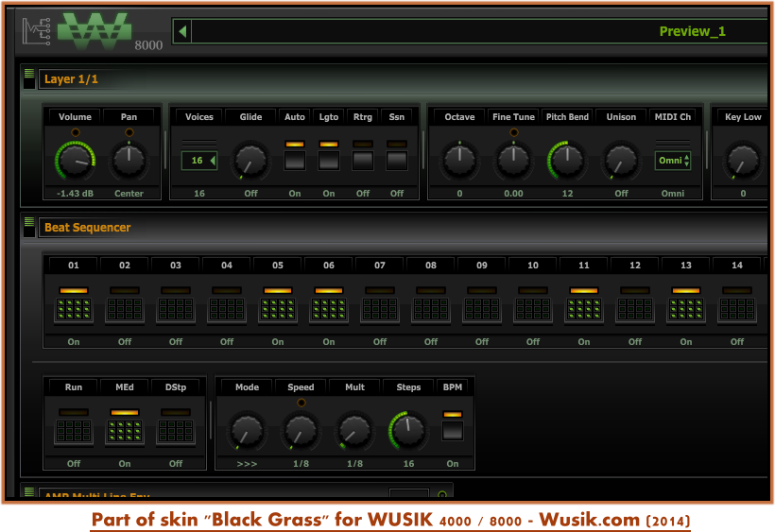Open the MIDI Ch Omni selector
Viewport: 775px width, 532px height.
(x=673, y=161)
